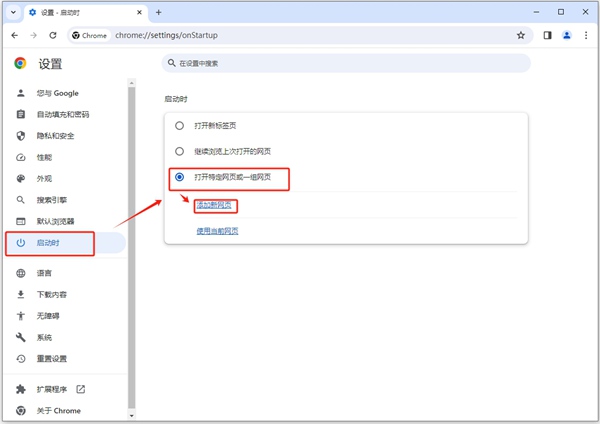Go back with the left arrow icon
The height and width of the screenshot is (424, 600).
pos(15,36)
